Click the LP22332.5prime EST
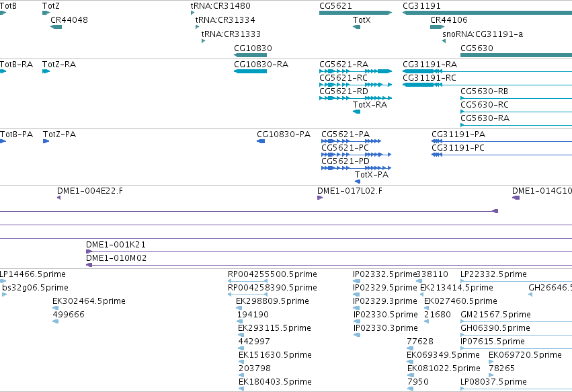The image size is (572, 392). pyautogui.click(x=516, y=281)
